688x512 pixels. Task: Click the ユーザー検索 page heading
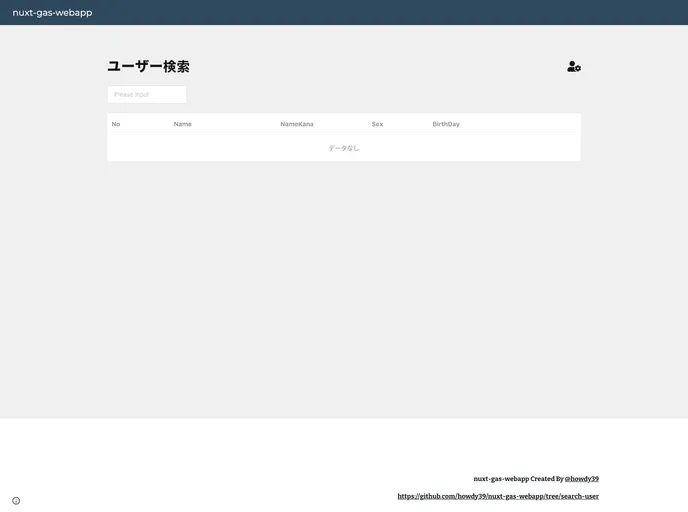pos(148,67)
